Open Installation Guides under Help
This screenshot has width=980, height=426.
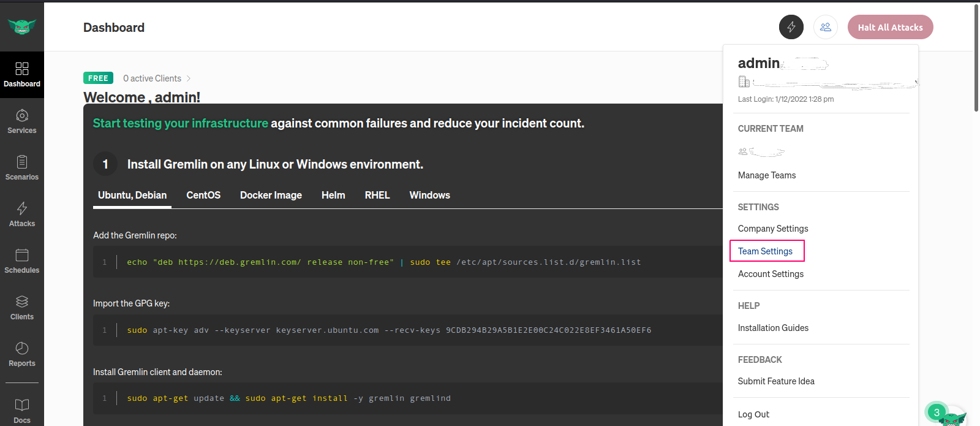(774, 328)
